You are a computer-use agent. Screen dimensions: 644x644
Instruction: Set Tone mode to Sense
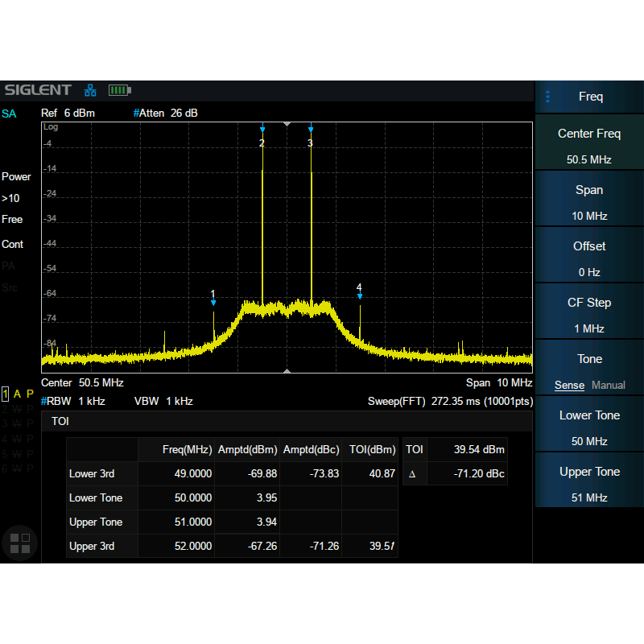[x=569, y=385]
